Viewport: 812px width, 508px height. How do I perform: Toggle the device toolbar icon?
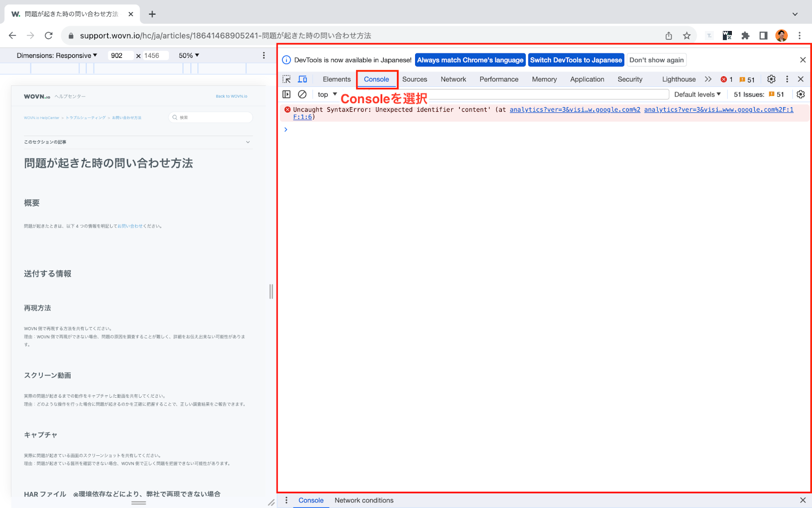302,79
